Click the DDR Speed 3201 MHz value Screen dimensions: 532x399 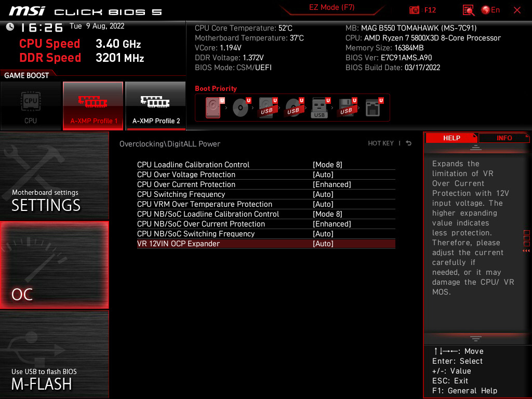click(x=120, y=58)
